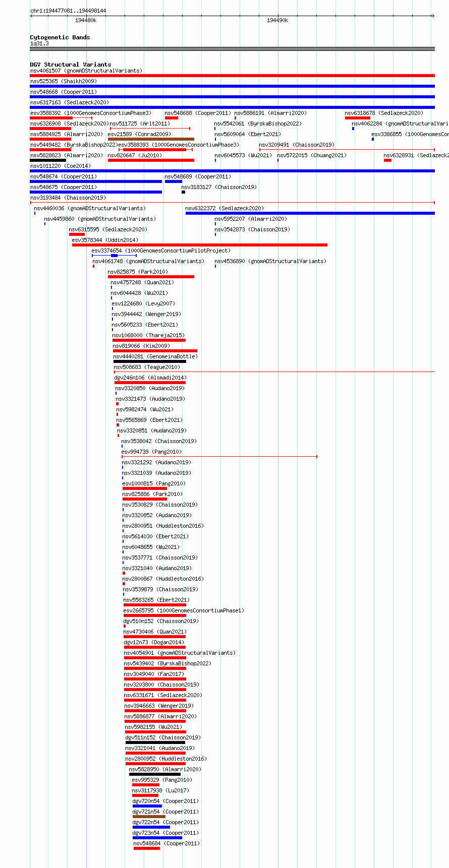The width and height of the screenshot is (449, 868).
Task: Click the blue nsv6322372 (Sedlazeck2020) bar
Action: [x=310, y=213]
